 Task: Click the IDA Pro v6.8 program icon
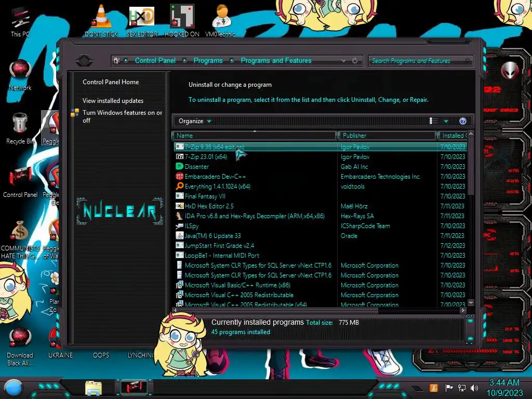point(179,216)
